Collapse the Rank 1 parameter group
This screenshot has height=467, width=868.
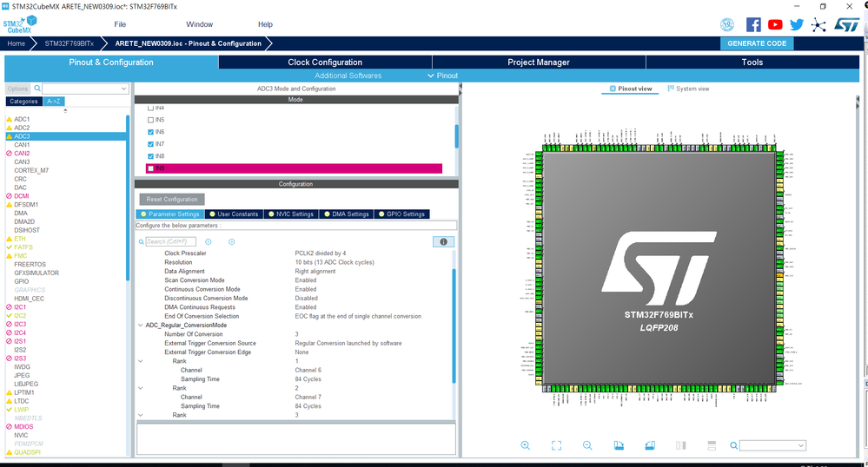(x=141, y=361)
